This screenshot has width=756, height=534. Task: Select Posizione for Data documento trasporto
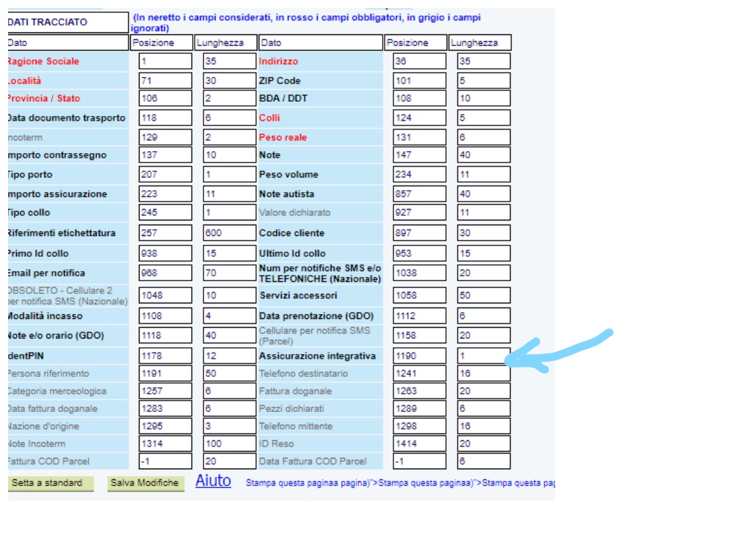click(x=165, y=118)
